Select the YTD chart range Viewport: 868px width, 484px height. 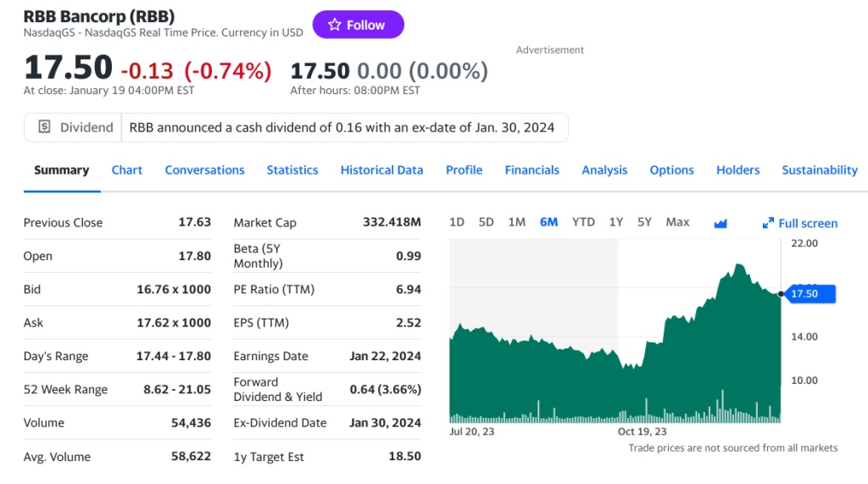pos(583,222)
